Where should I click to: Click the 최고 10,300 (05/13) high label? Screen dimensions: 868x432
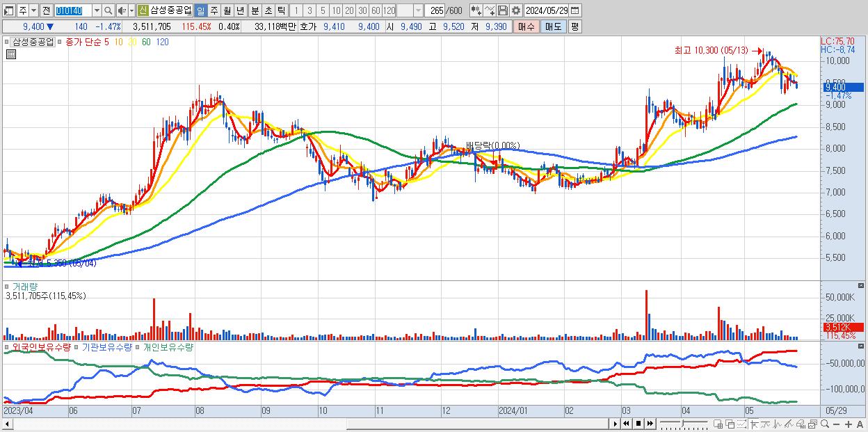[711, 51]
